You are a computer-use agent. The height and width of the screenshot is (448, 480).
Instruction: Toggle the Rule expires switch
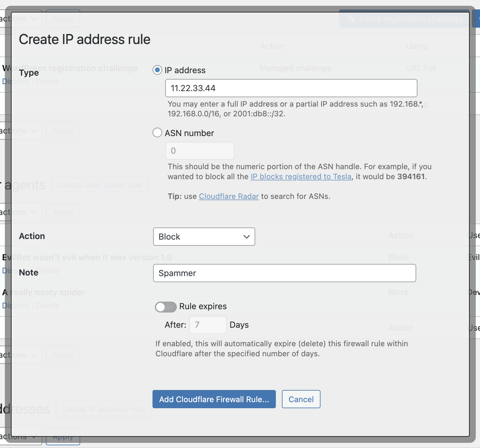(x=166, y=307)
